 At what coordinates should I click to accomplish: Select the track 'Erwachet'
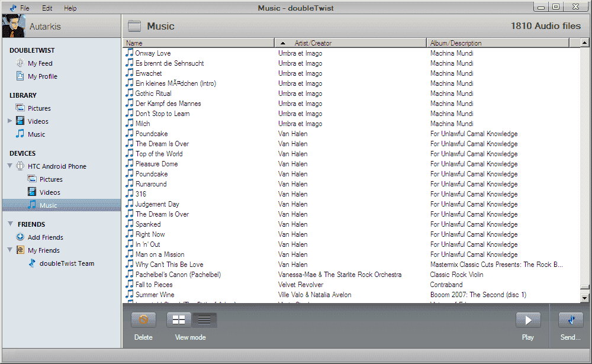pyautogui.click(x=149, y=73)
